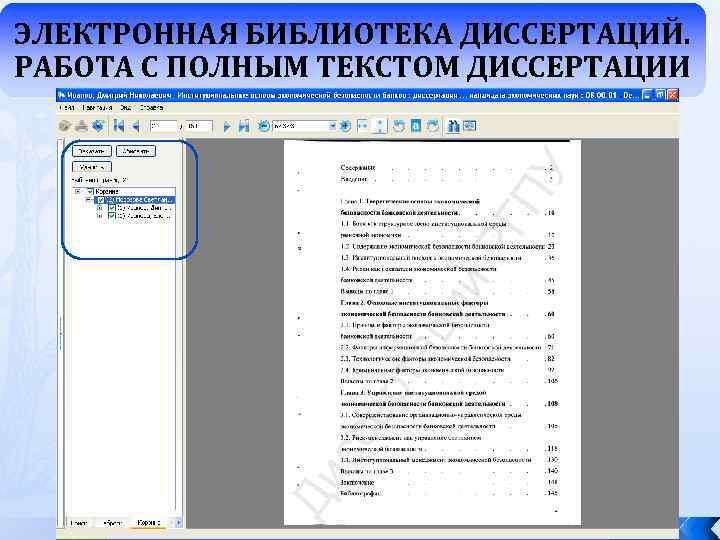The height and width of the screenshot is (540, 720).
Task: Click the Очистить button
Action: tap(136, 151)
